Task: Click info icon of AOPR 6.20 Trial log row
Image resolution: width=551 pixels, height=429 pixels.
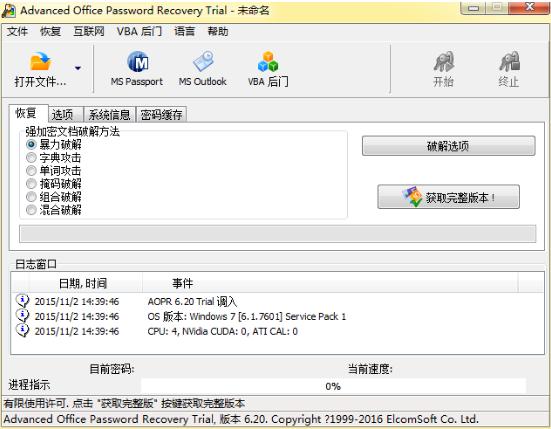Action: [22, 301]
